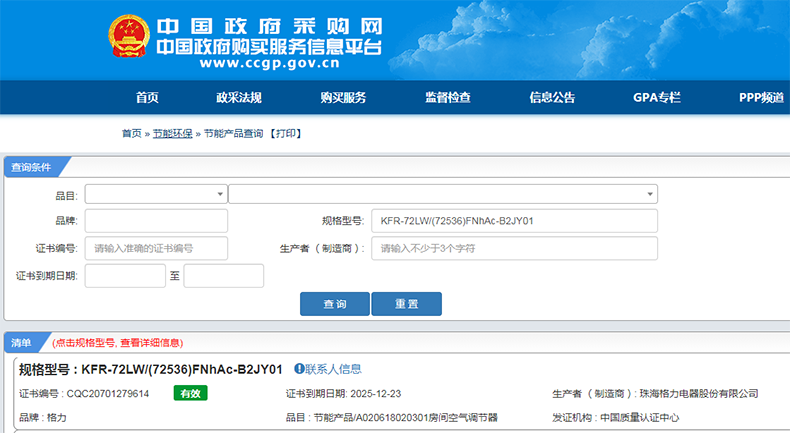Viewport: 790px width, 433px height.
Task: Switch to GPA专栏 section
Action: pyautogui.click(x=656, y=97)
